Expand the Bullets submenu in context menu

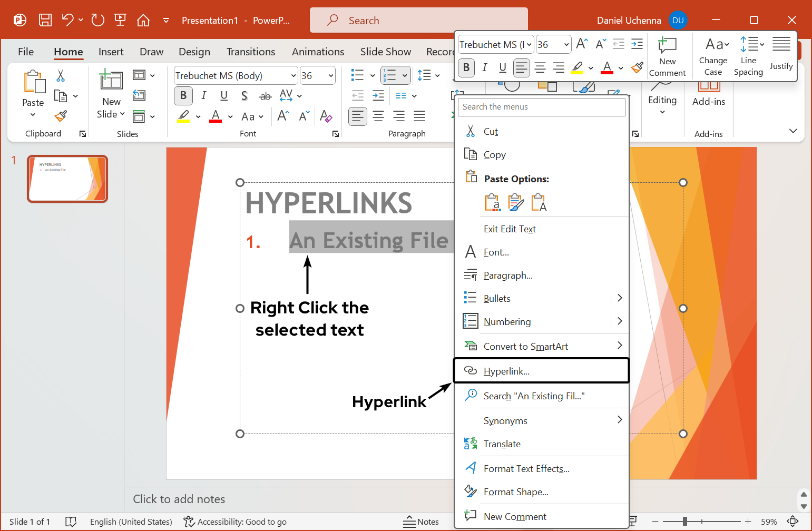click(620, 298)
